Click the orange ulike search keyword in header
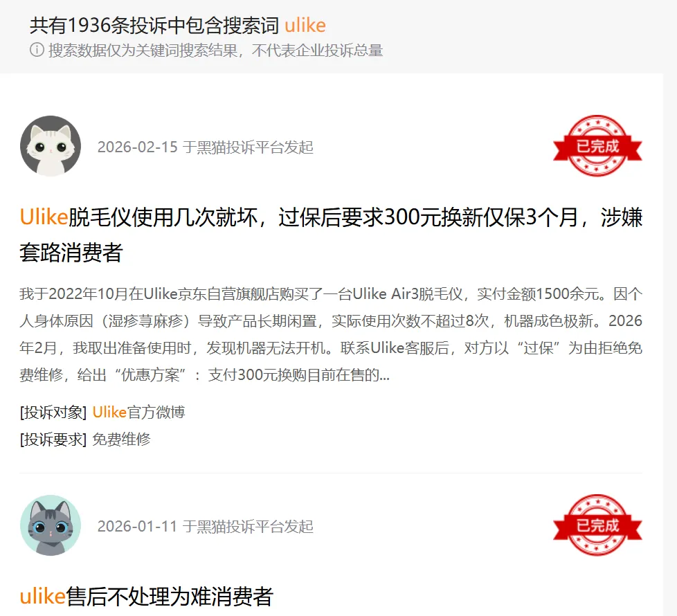 click(305, 26)
